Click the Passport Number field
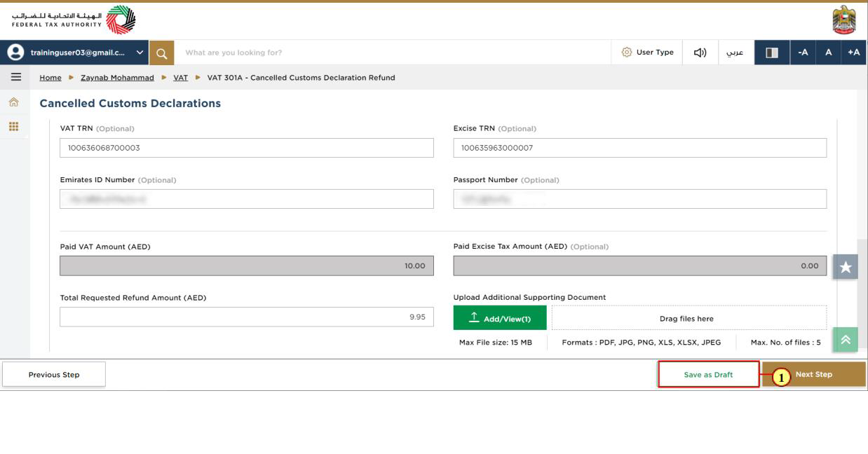Screen dimensions: 868x454 point(640,199)
